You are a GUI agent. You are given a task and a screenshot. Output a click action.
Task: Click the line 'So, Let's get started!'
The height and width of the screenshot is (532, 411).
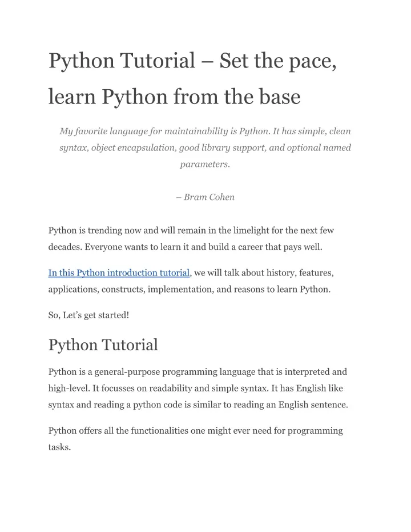[x=89, y=315]
